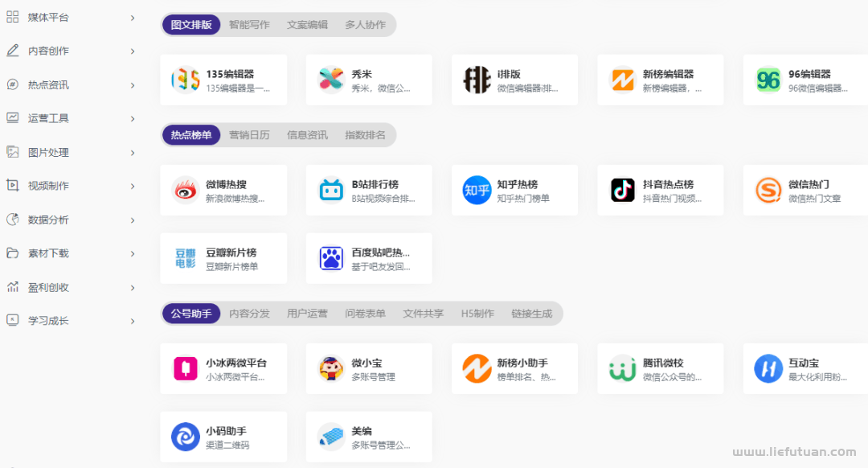The image size is (868, 468).
Task: Open the 豆瓣电影 logo icon
Action: click(186, 258)
